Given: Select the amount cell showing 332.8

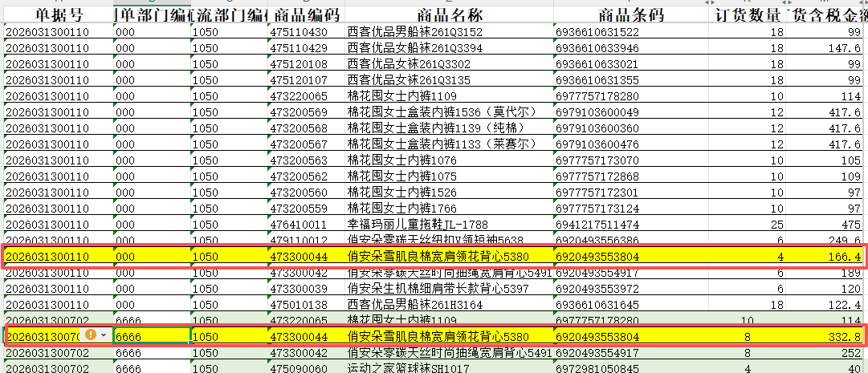Looking at the screenshot, I should pyautogui.click(x=825, y=336).
